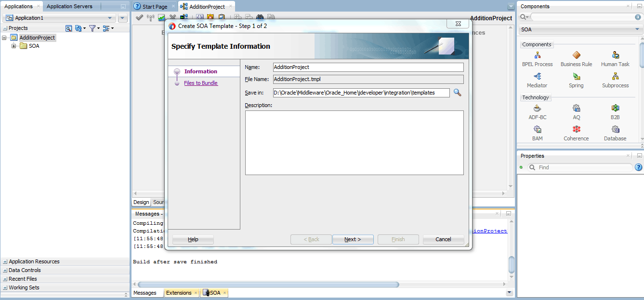This screenshot has width=644, height=300.
Task: Close the Extensions bottom tab
Action: pos(196,293)
